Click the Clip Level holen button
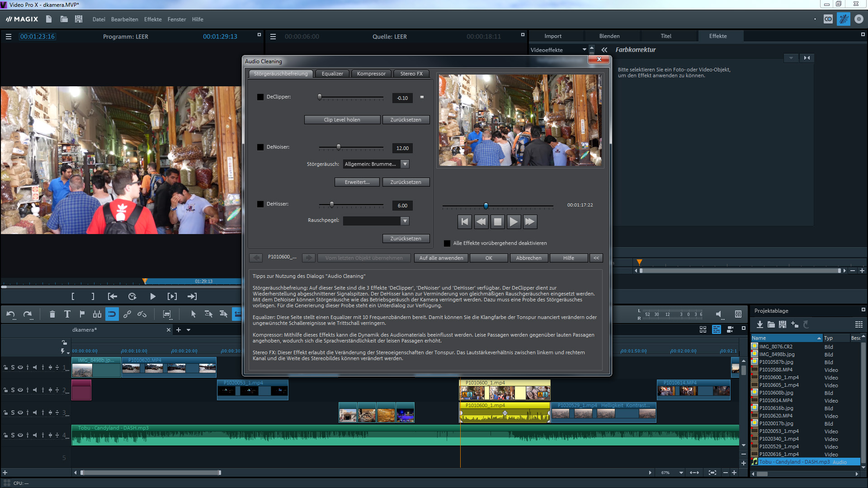This screenshot has width=868, height=488. (342, 120)
